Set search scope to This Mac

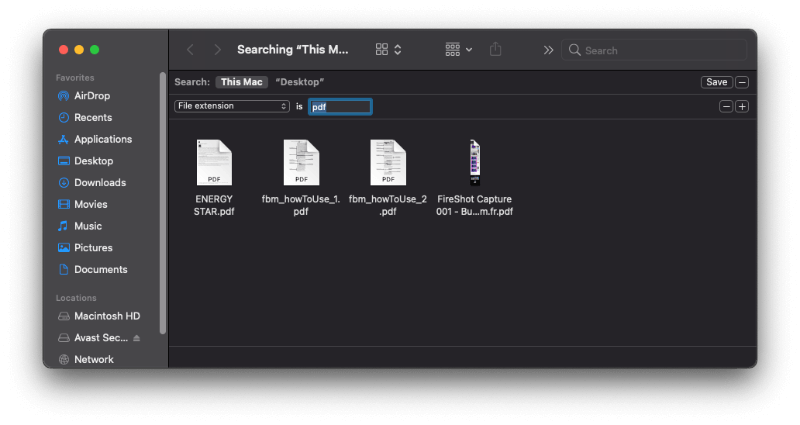click(x=241, y=82)
